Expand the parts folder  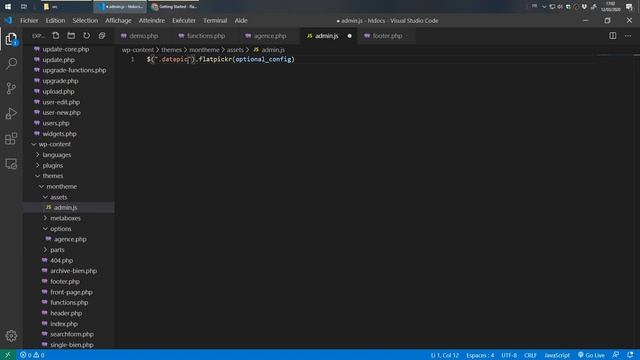click(57, 250)
